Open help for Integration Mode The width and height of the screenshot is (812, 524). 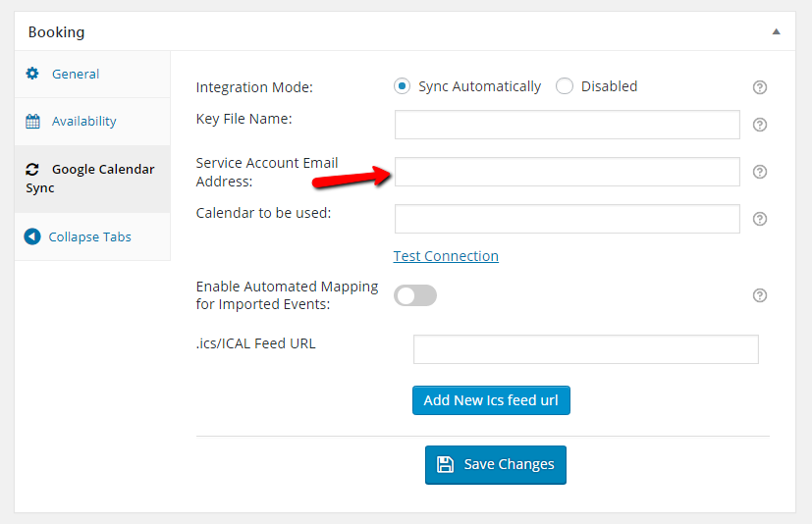(760, 87)
